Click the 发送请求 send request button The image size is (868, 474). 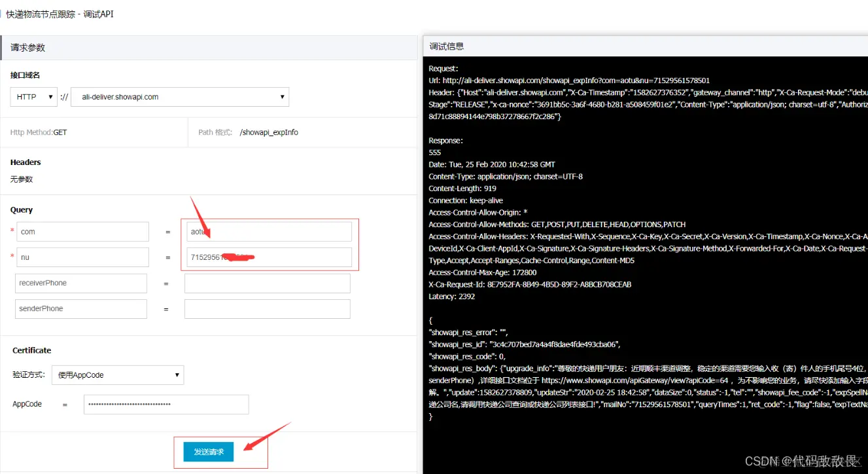209,452
